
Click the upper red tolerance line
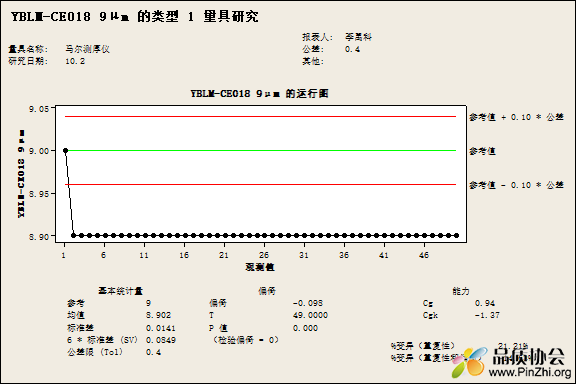[x=261, y=116]
